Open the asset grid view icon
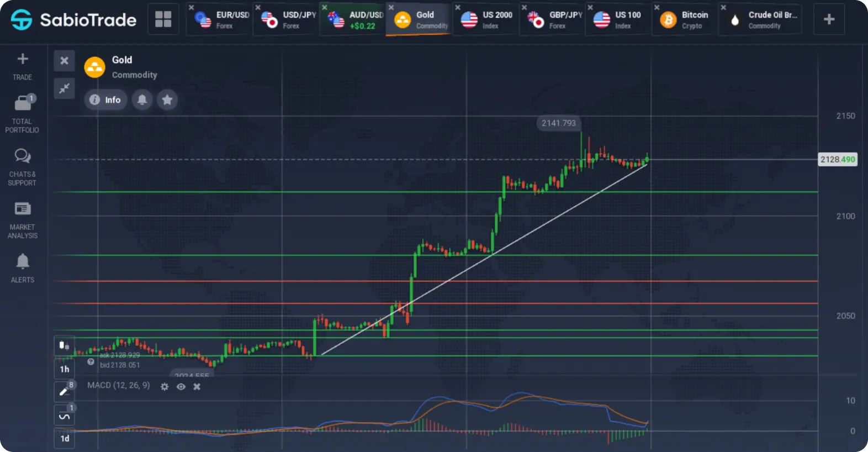 [x=163, y=19]
